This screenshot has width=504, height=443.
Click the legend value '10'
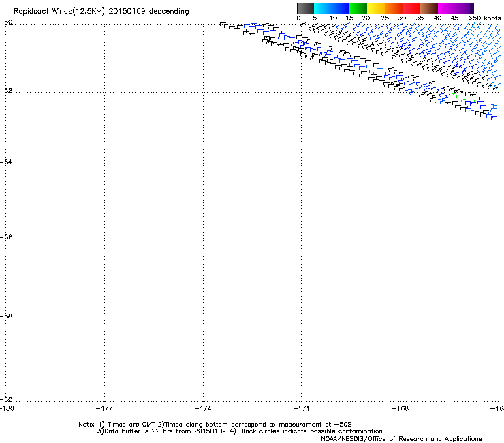pyautogui.click(x=333, y=18)
